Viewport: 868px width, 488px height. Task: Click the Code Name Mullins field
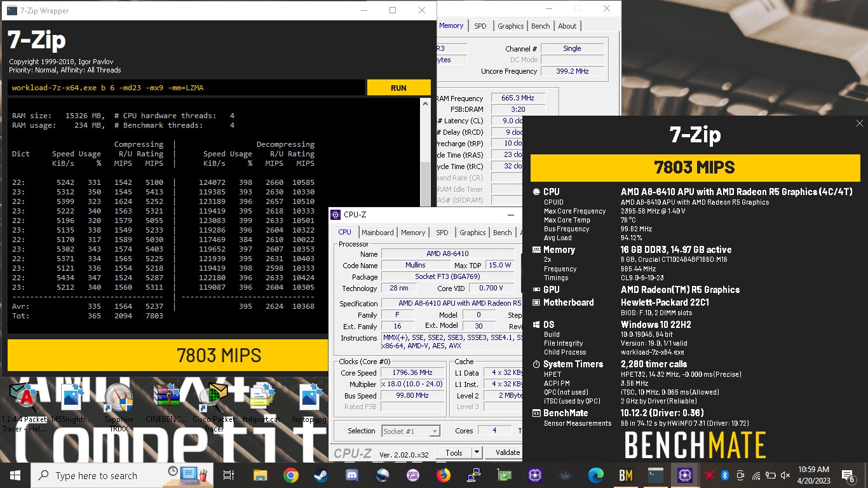[x=416, y=265]
